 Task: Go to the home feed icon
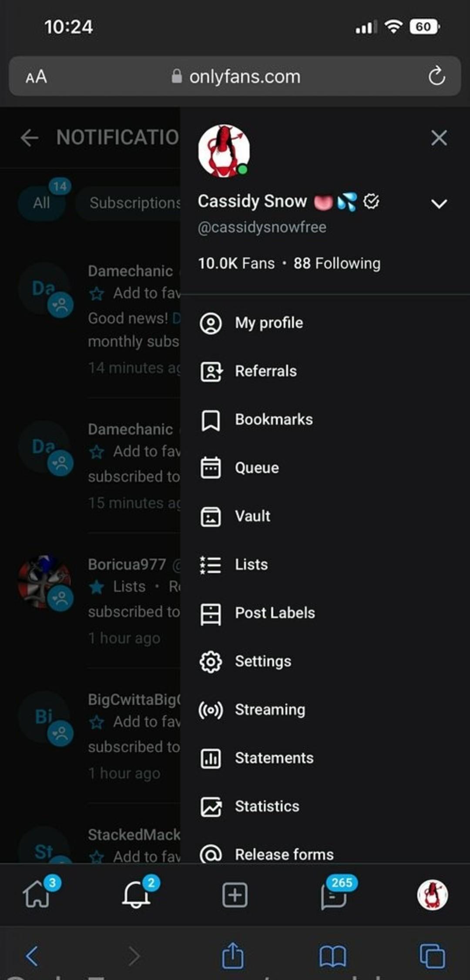[37, 895]
